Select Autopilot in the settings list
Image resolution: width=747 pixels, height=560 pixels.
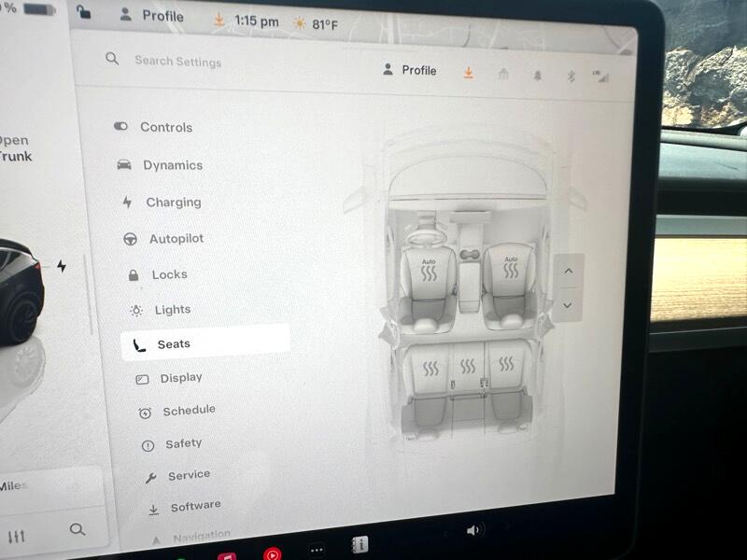[x=176, y=239]
